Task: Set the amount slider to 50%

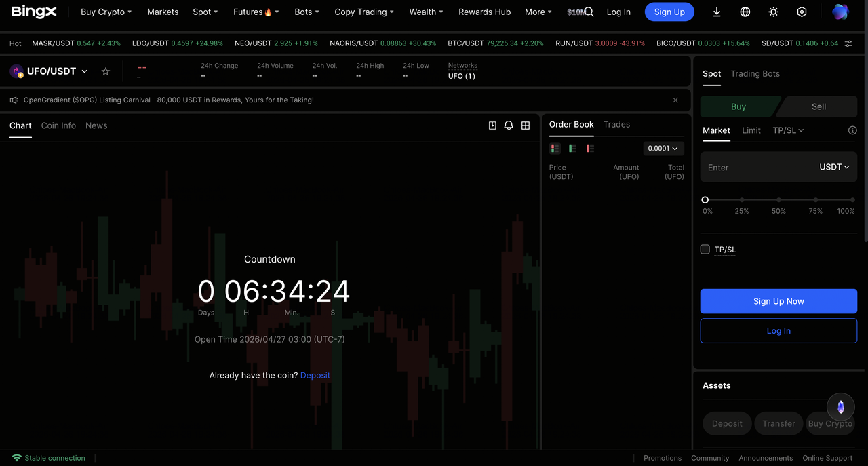Action: click(778, 200)
